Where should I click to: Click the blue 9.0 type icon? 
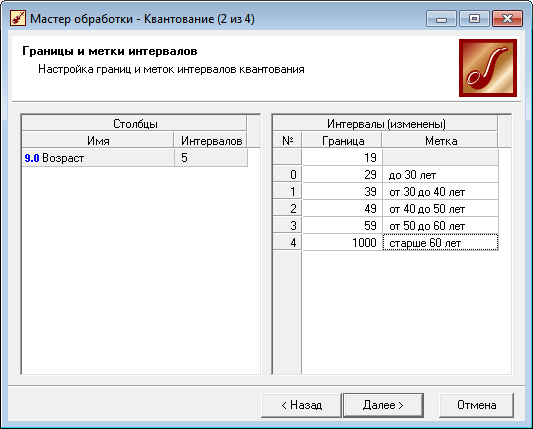pyautogui.click(x=32, y=158)
